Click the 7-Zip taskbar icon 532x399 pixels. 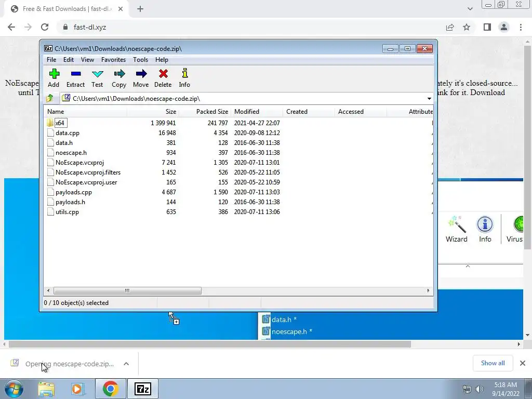142,389
